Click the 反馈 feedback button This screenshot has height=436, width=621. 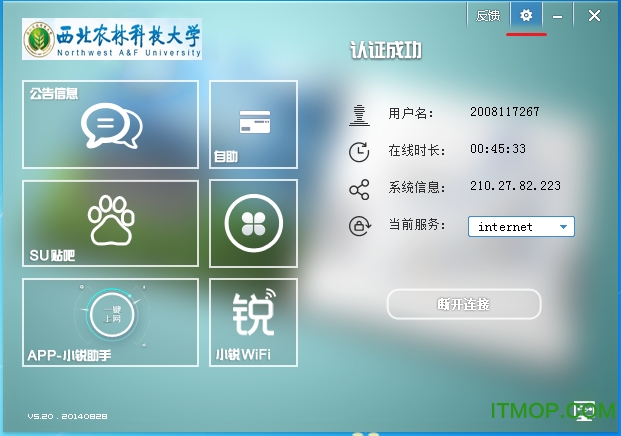coord(487,16)
